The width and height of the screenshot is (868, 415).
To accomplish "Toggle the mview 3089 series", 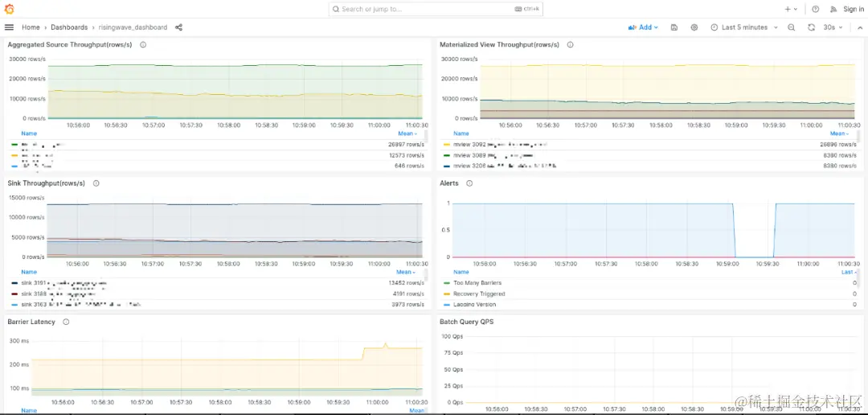I will click(493, 155).
